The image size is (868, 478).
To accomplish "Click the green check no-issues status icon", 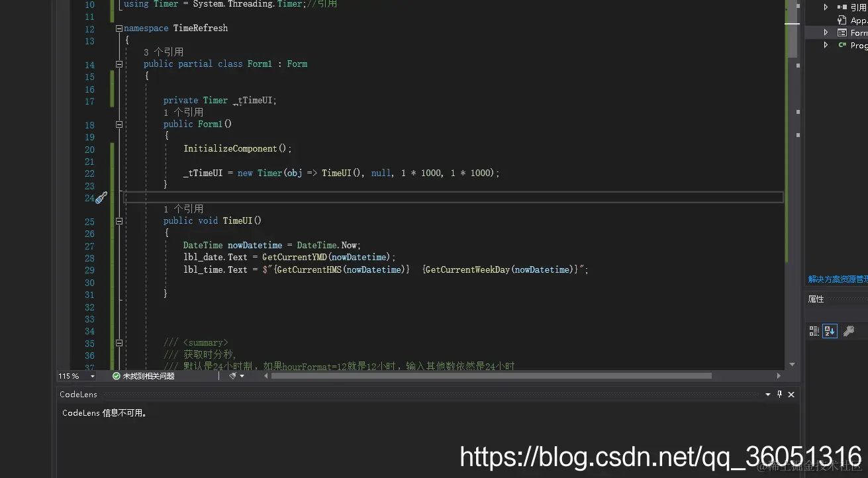I will coord(117,376).
